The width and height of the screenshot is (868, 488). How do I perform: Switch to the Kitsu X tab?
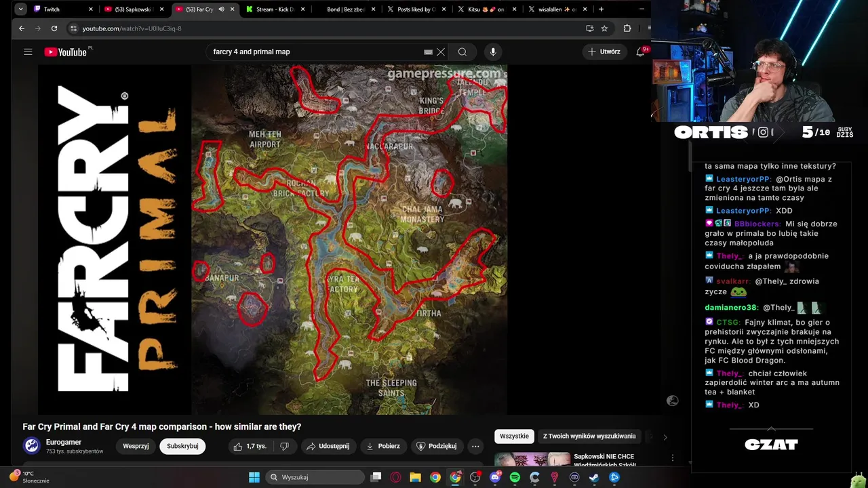[x=486, y=9]
